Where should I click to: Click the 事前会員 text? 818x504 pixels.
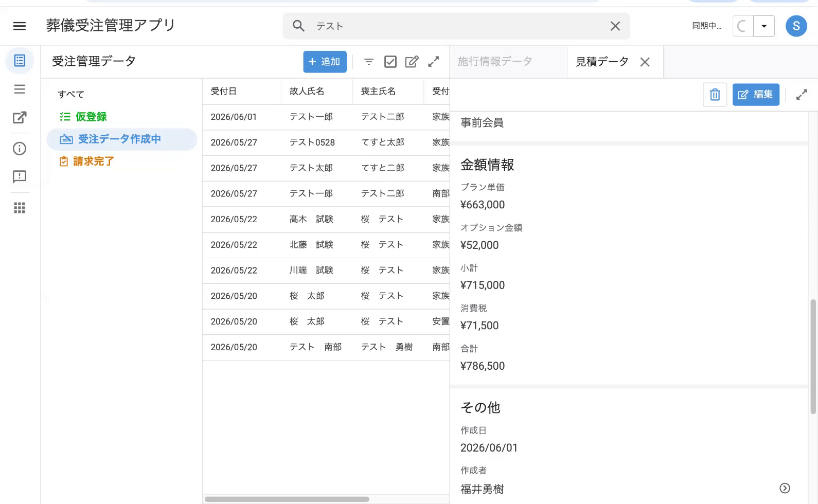point(482,122)
